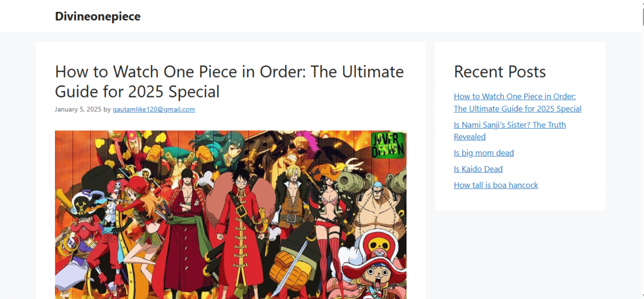Open Is Nami Sanji's Sister post
This screenshot has height=299, width=644.
click(510, 131)
